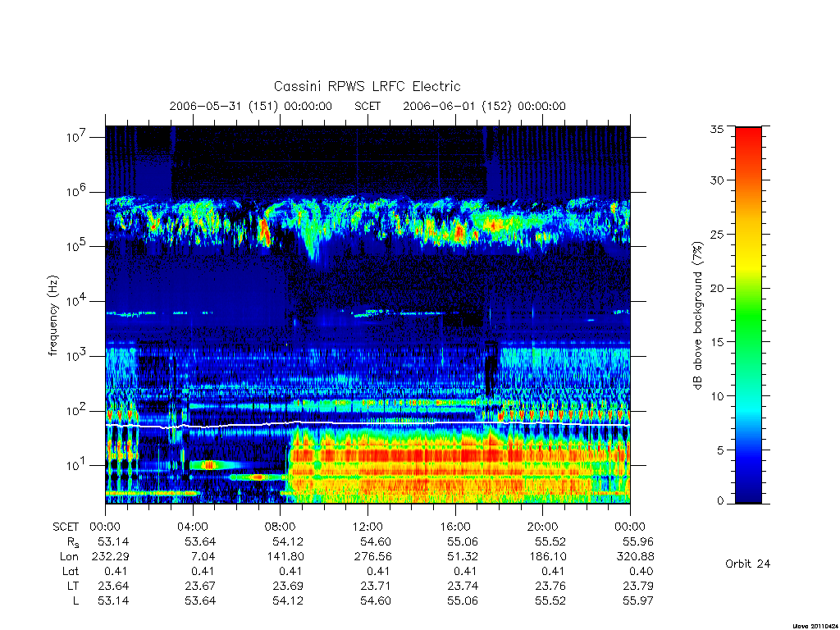The image size is (840, 630).
Task: Click the colorbar tick label 30
Action: point(717,180)
